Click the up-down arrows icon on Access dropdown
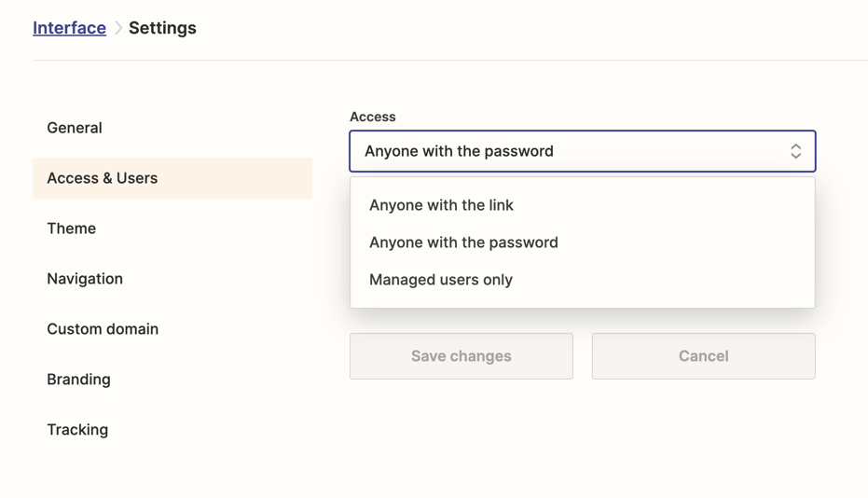 tap(795, 151)
